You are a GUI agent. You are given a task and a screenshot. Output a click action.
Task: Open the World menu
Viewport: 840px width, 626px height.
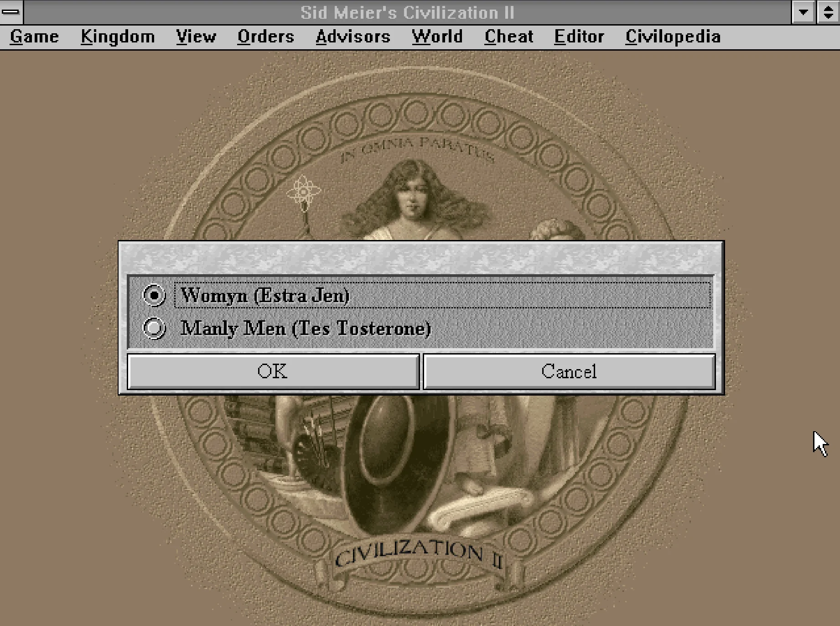437,37
